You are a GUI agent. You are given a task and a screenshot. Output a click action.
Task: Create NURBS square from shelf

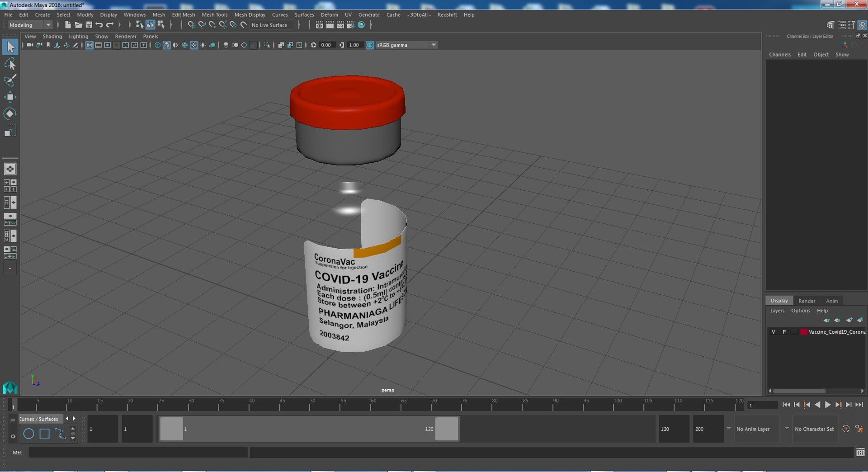click(44, 434)
